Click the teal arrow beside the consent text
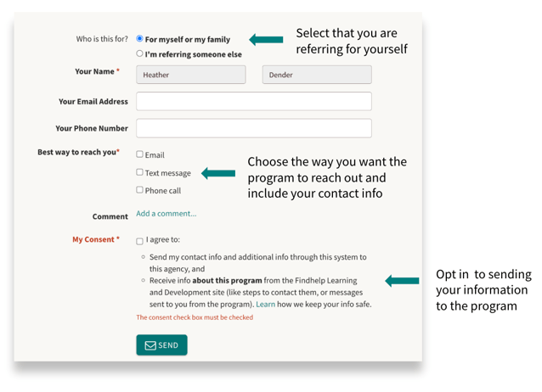 (x=402, y=281)
